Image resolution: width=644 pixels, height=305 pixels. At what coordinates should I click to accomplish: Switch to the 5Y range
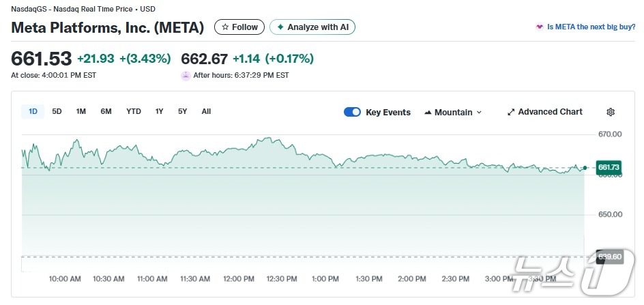[x=182, y=111]
